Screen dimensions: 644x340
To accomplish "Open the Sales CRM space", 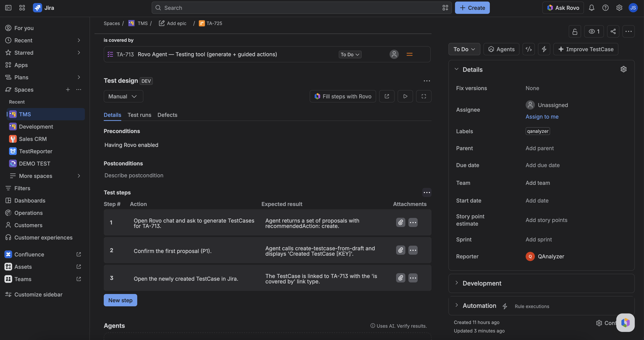I will [46, 139].
